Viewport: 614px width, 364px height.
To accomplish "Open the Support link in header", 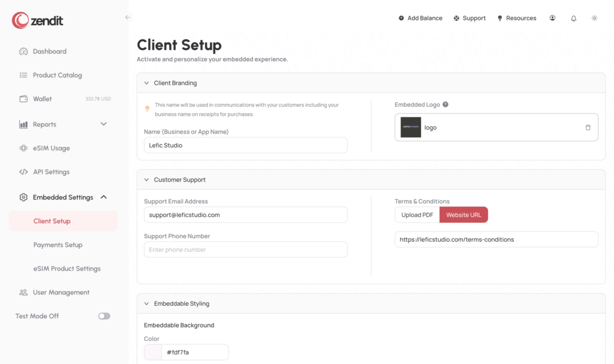I will point(469,18).
